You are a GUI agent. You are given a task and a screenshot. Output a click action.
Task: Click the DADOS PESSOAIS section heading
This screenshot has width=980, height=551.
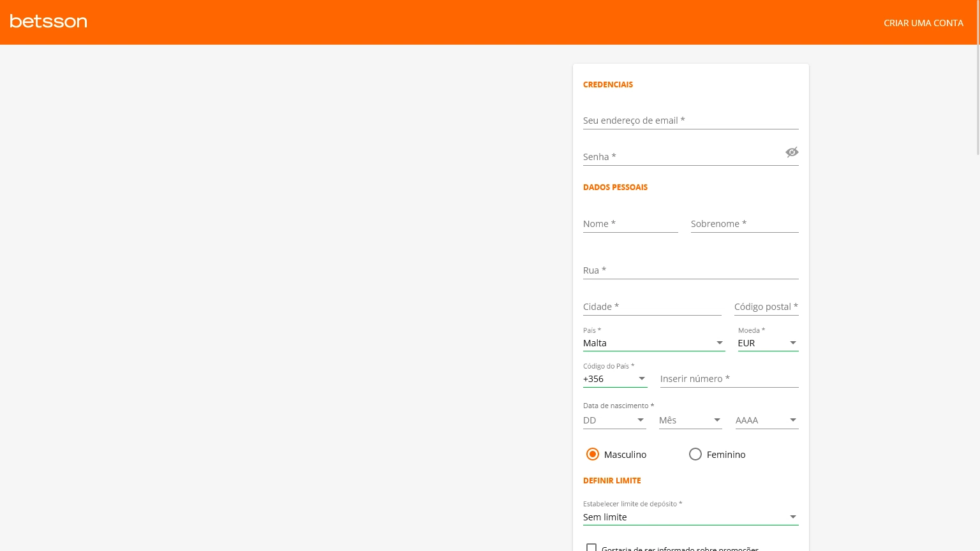pos(615,187)
